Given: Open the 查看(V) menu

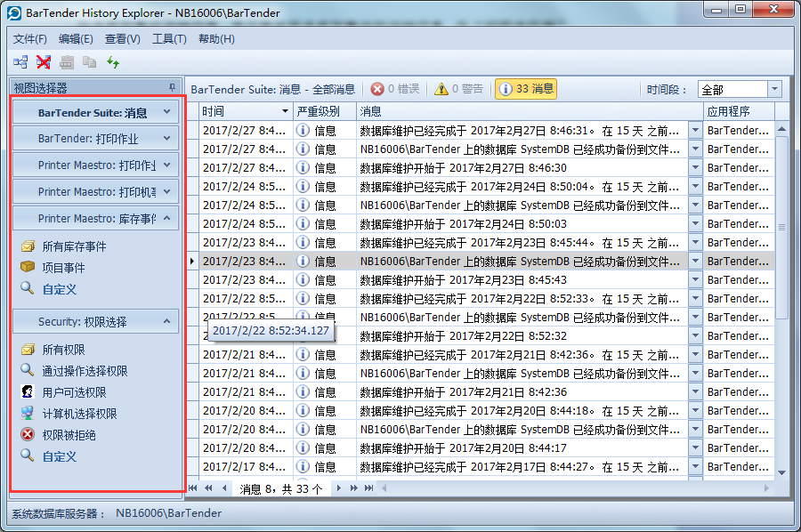Looking at the screenshot, I should click(x=123, y=39).
